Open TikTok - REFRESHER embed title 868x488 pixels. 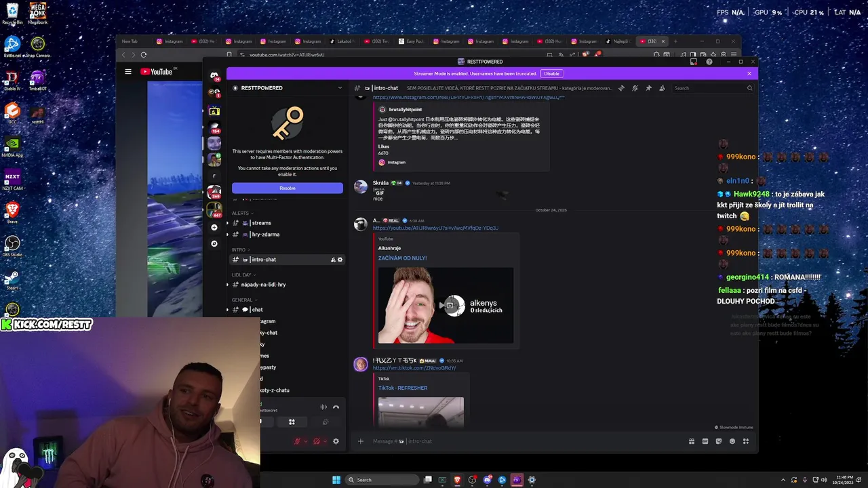click(403, 388)
